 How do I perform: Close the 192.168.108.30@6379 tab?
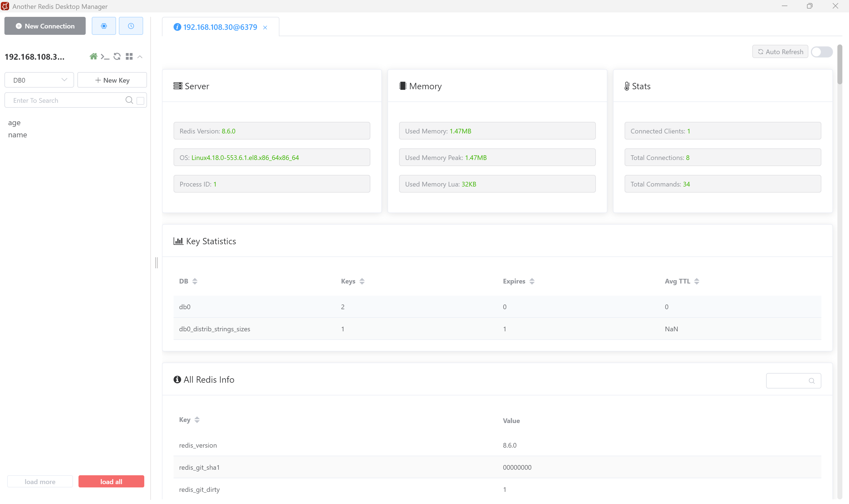(x=265, y=28)
